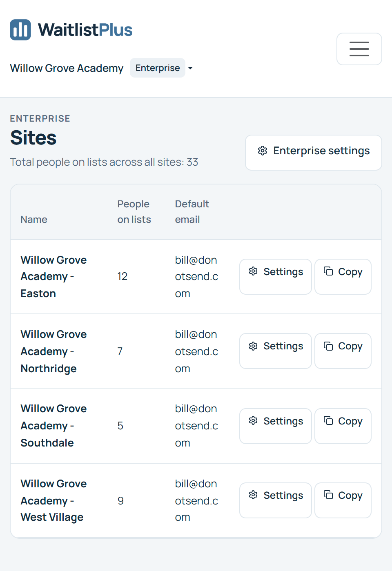Click the Easton default email address
Viewport: 392px width, 571px height.
pos(196,277)
